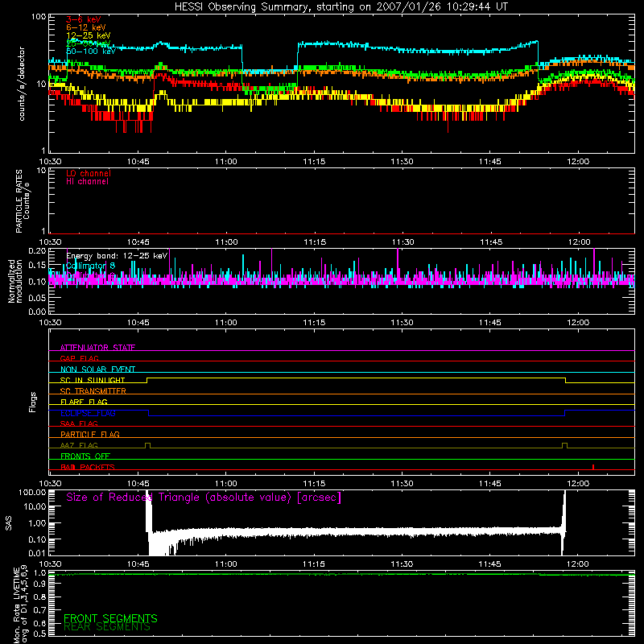644x644 pixels.
Task: Select the 'Collimator 8' legend label
Action: 90,266
